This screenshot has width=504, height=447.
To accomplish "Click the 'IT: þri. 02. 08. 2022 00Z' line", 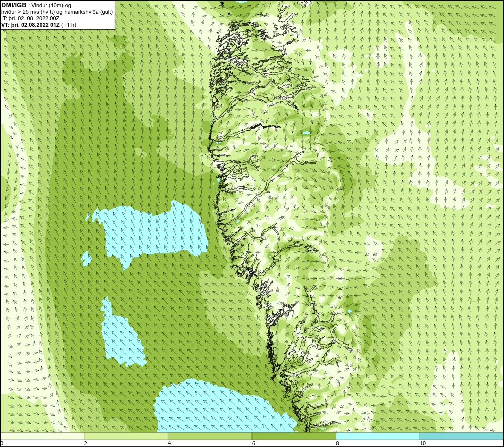I will [x=30, y=18].
